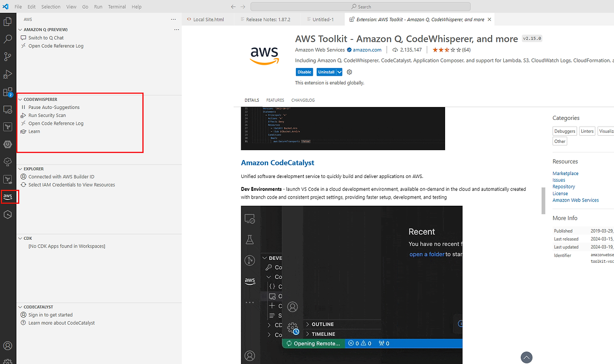
Task: Click the scroll-to-top arrow button
Action: click(527, 357)
